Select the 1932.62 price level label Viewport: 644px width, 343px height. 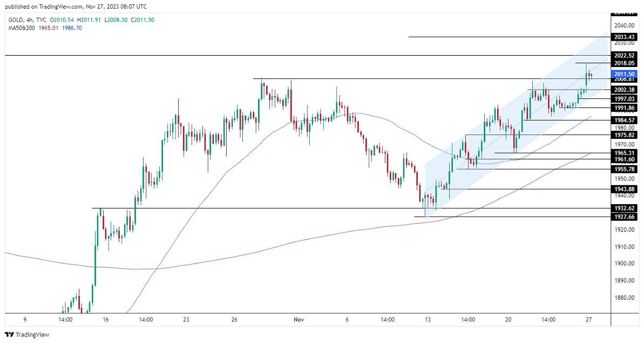pyautogui.click(x=624, y=209)
